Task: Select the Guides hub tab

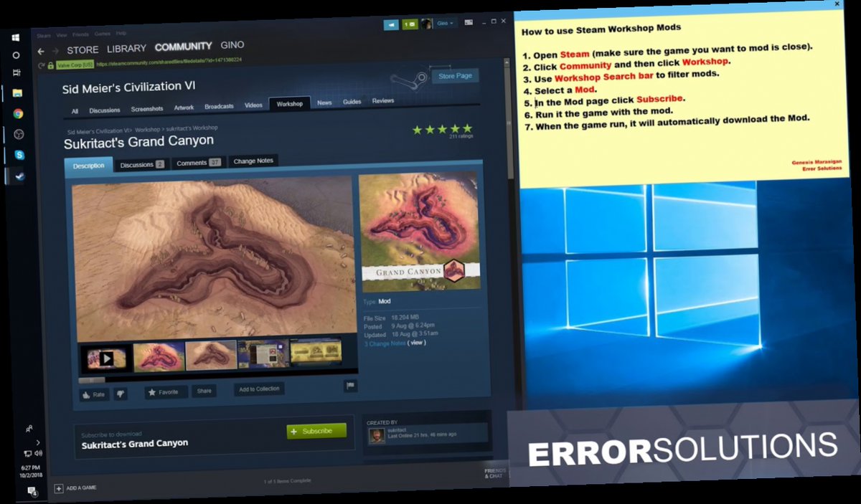Action: [352, 102]
